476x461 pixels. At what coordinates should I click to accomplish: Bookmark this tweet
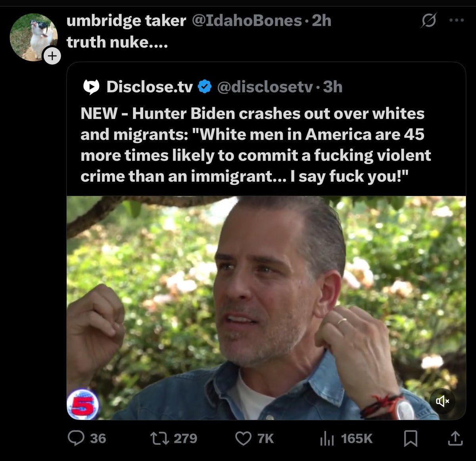(410, 438)
